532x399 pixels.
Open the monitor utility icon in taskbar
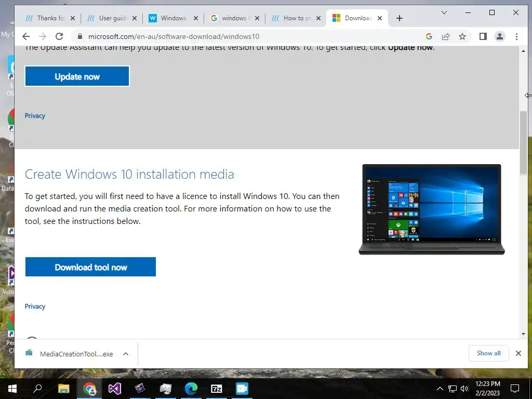[166, 389]
